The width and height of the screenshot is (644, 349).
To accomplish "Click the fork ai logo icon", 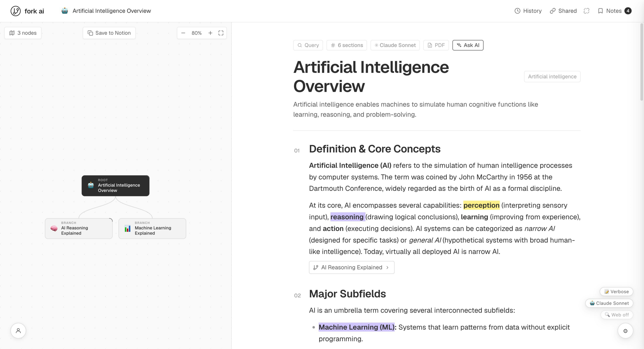I will click(15, 11).
